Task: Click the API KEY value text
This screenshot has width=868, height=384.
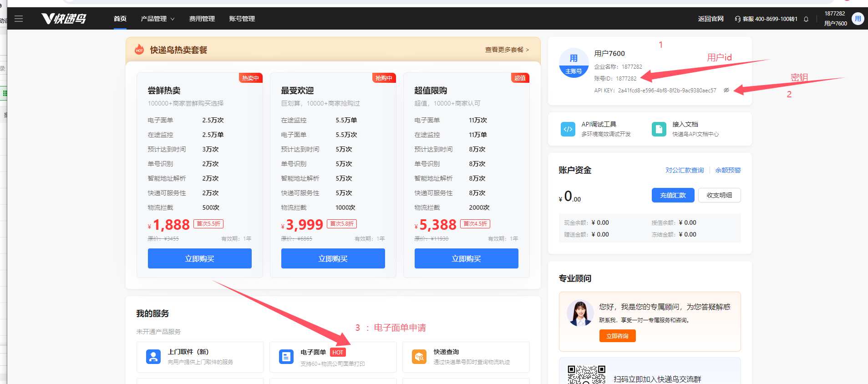Action: click(667, 91)
